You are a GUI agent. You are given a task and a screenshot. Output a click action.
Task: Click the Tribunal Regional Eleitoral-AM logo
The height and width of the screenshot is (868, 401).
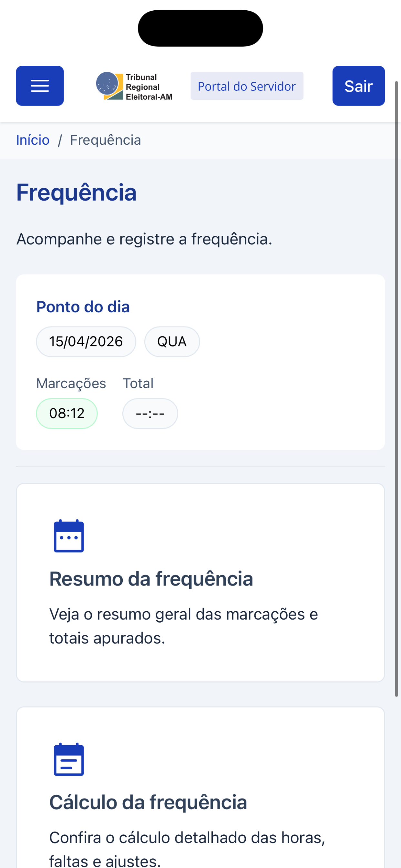134,87
